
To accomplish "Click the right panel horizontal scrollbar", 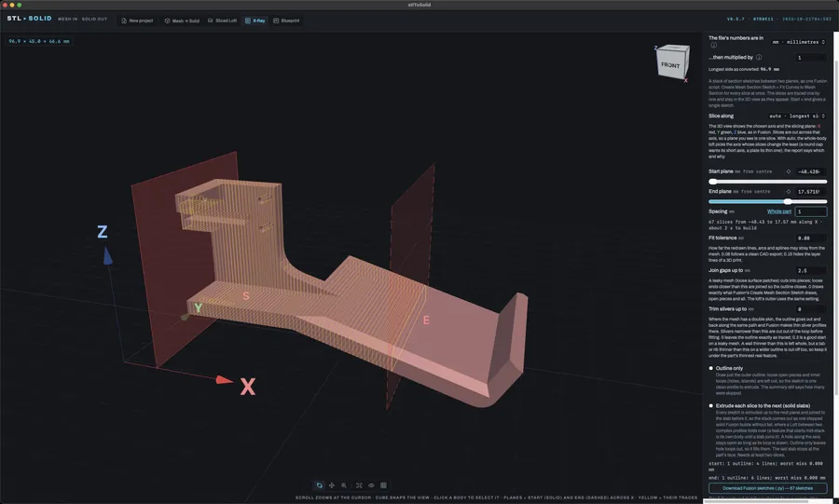I will click(755, 501).
